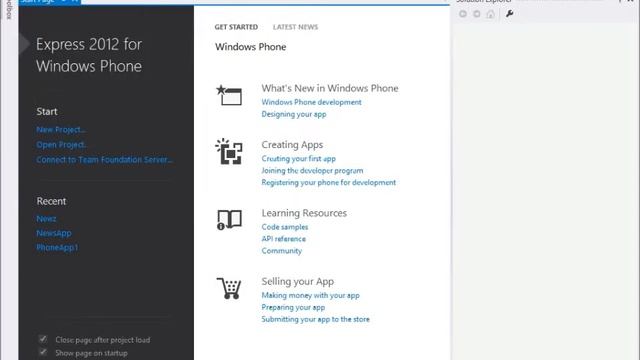
Task: Open the Preparing your app link
Action: [293, 307]
